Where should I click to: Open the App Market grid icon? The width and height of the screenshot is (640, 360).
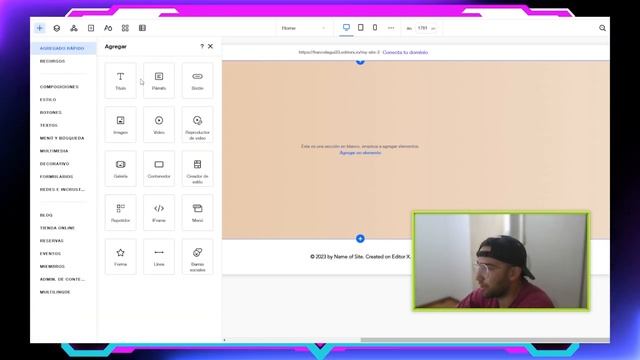tap(125, 28)
